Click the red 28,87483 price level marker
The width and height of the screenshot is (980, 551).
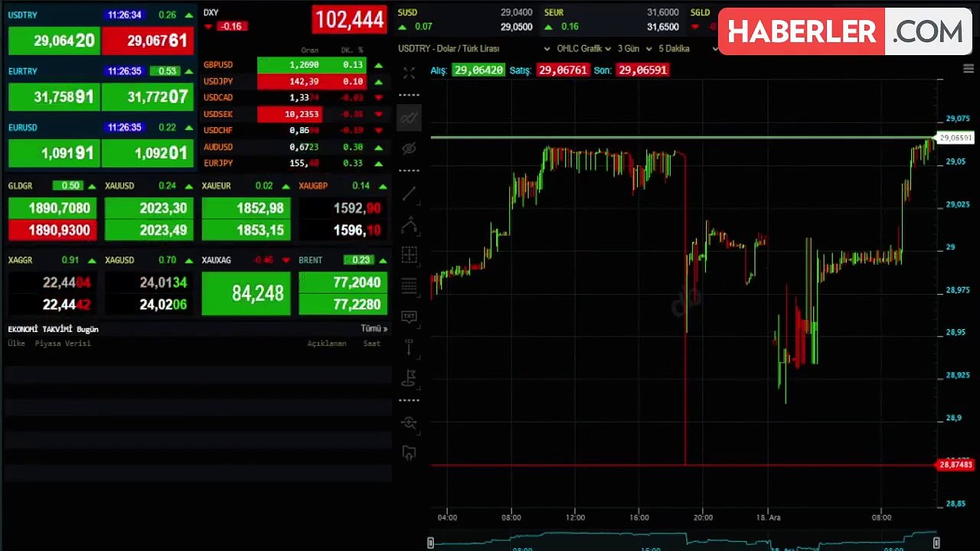pos(955,465)
